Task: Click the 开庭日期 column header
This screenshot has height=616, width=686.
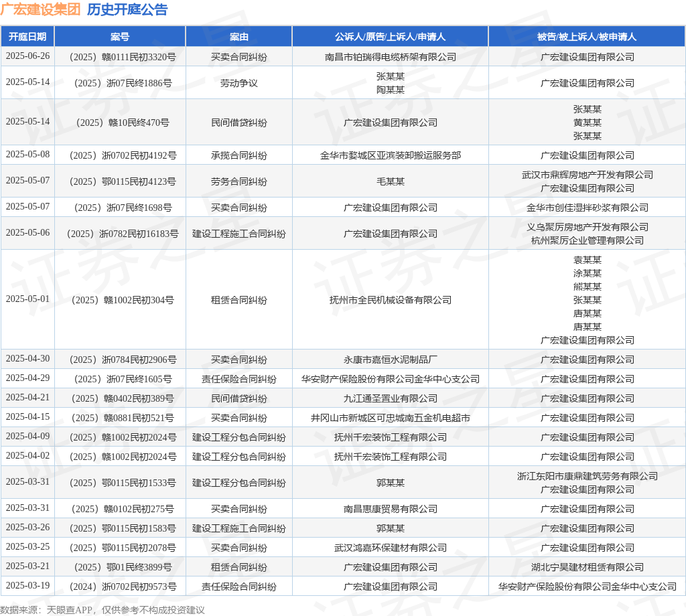Action: (x=27, y=37)
